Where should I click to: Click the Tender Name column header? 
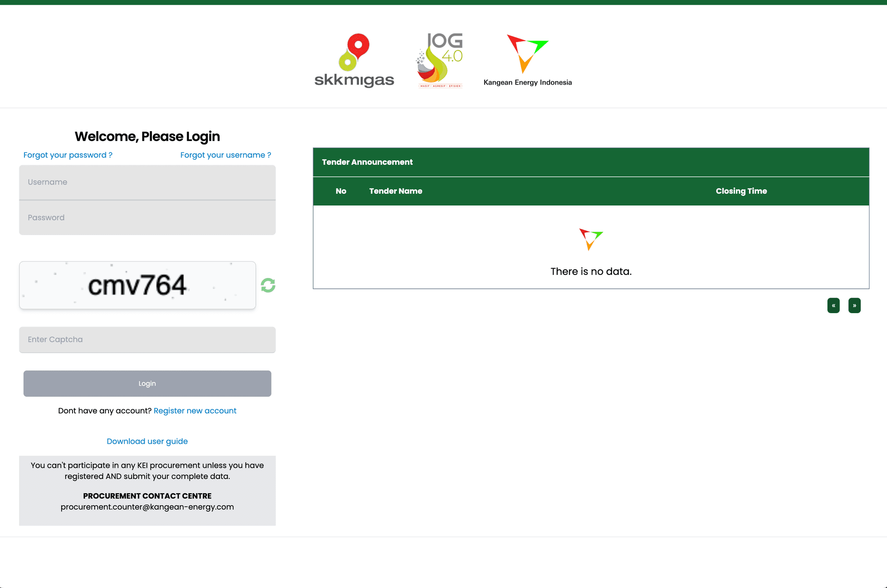(395, 191)
